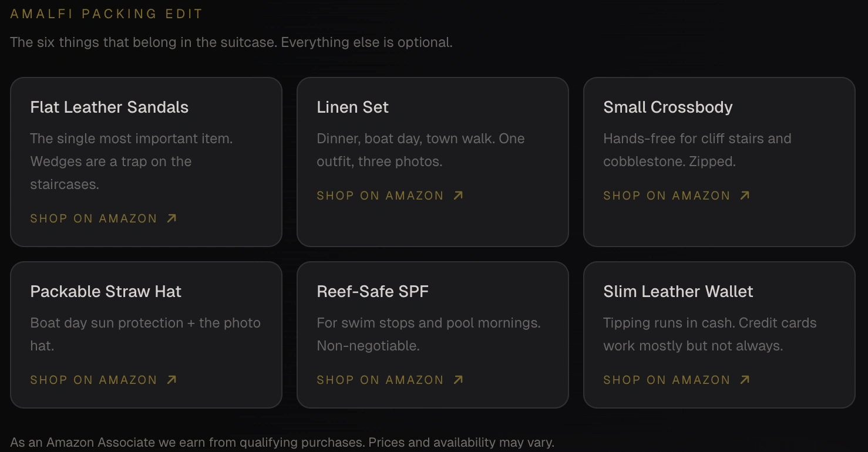868x452 pixels.
Task: Click the Reef-Safe SPF card heading
Action: (x=372, y=292)
